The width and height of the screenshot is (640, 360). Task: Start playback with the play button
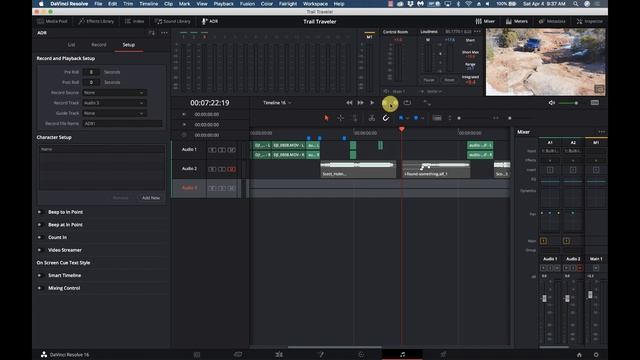(x=372, y=103)
